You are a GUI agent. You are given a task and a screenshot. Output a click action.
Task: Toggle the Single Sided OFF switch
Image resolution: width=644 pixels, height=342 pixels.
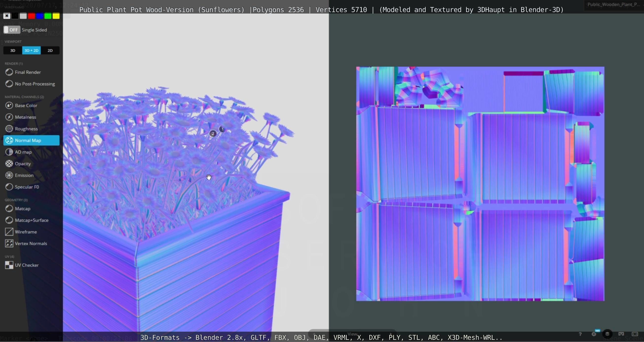(x=12, y=30)
